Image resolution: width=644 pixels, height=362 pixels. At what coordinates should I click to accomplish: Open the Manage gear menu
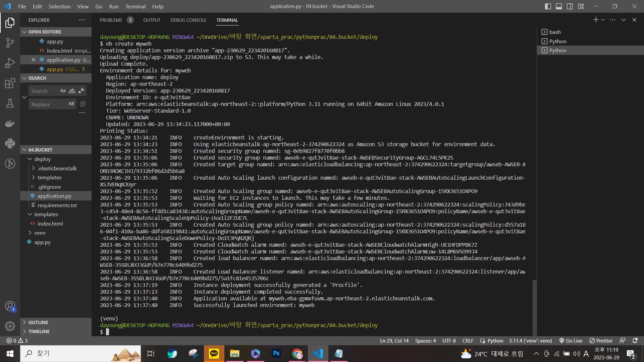pyautogui.click(x=10, y=326)
